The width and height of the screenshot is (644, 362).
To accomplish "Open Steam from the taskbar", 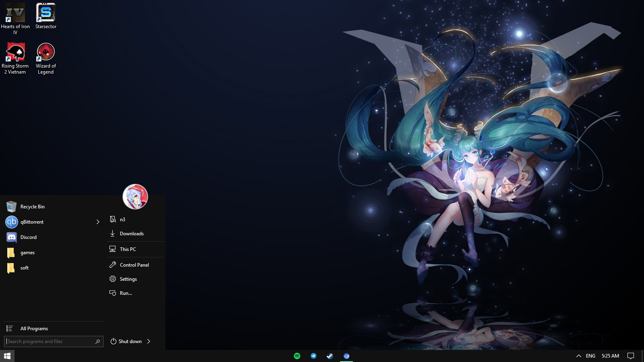I will tap(330, 356).
